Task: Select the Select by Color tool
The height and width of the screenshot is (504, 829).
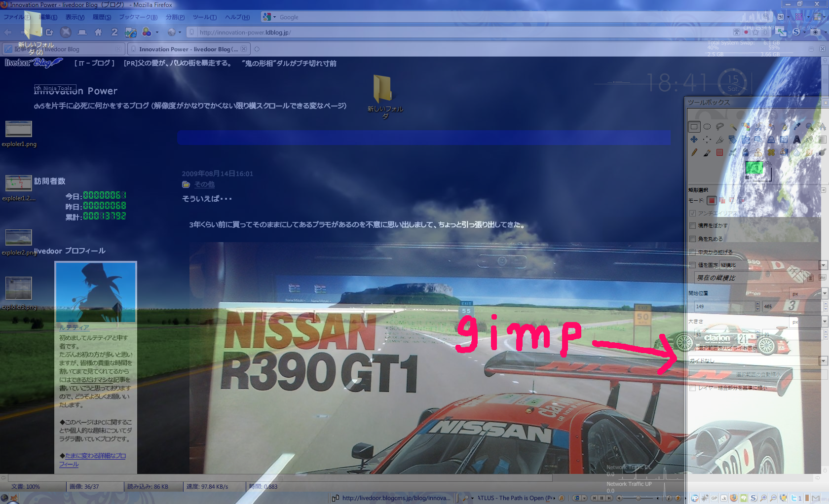Action: 746,127
